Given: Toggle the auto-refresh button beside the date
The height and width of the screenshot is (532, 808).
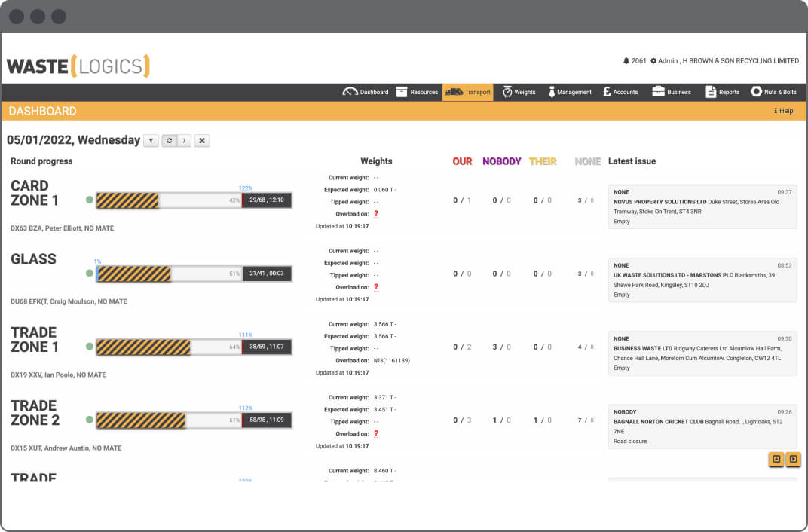Looking at the screenshot, I should coord(170,141).
